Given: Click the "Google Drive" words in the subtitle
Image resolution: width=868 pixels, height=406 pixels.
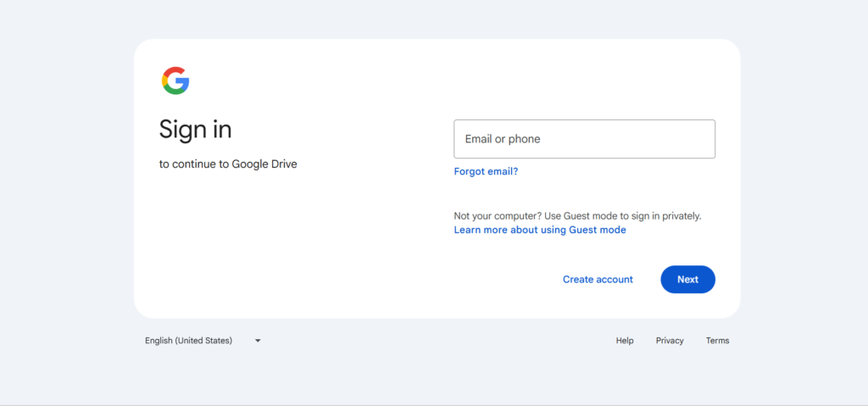Looking at the screenshot, I should point(264,164).
